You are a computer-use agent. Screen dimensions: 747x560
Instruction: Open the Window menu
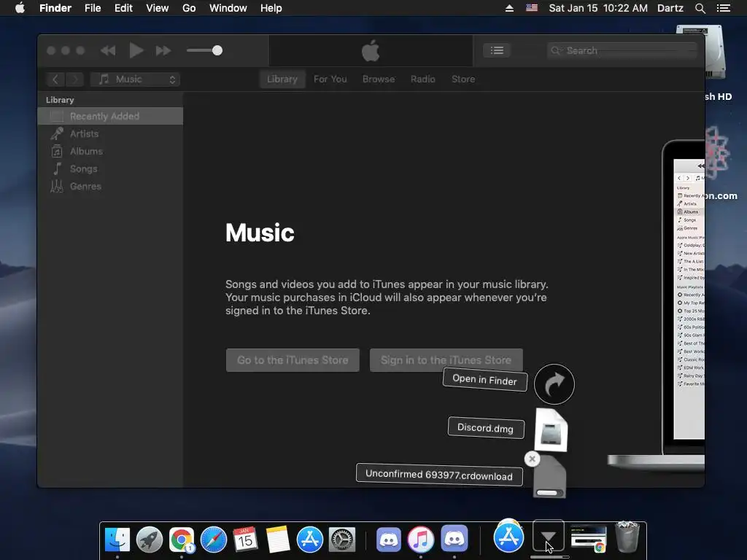coord(228,8)
